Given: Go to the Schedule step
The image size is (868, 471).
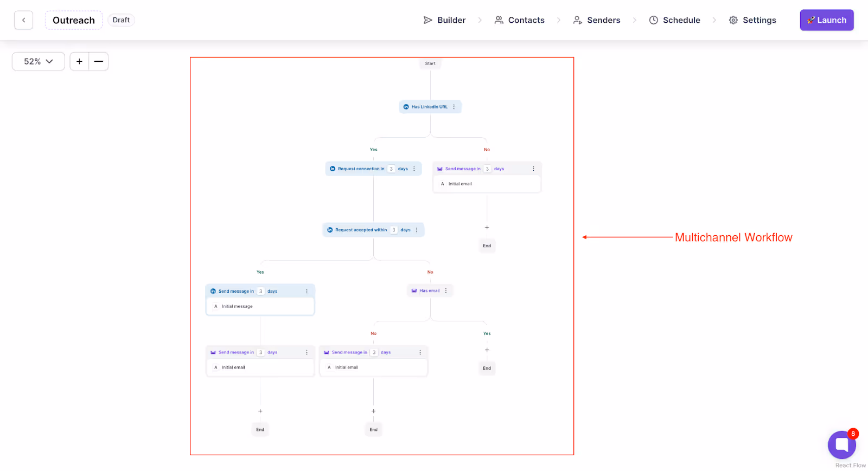Looking at the screenshot, I should tap(674, 20).
